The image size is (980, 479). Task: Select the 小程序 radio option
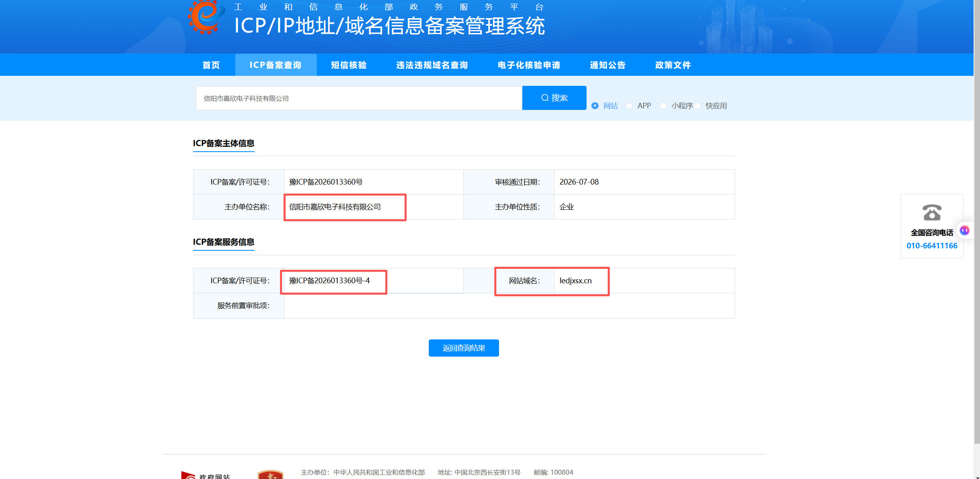tap(663, 106)
